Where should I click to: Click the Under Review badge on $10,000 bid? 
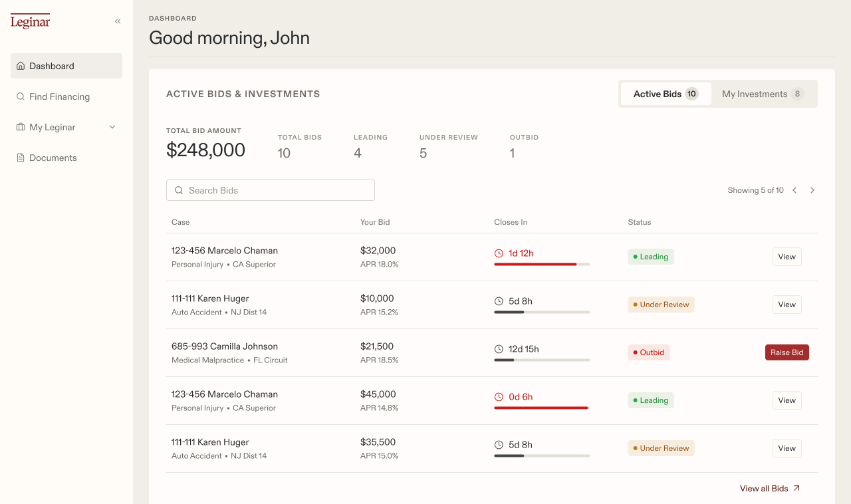[x=662, y=305]
